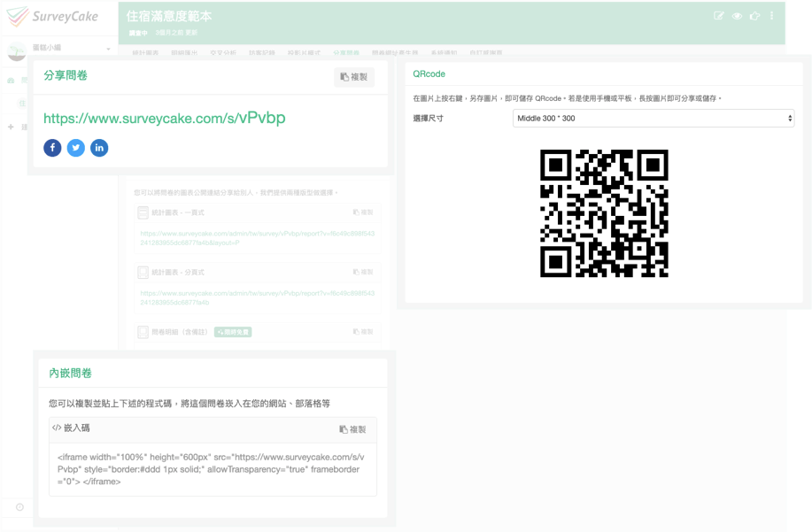Click the SurveyCake logo
This screenshot has width=812, height=532.
[52, 17]
